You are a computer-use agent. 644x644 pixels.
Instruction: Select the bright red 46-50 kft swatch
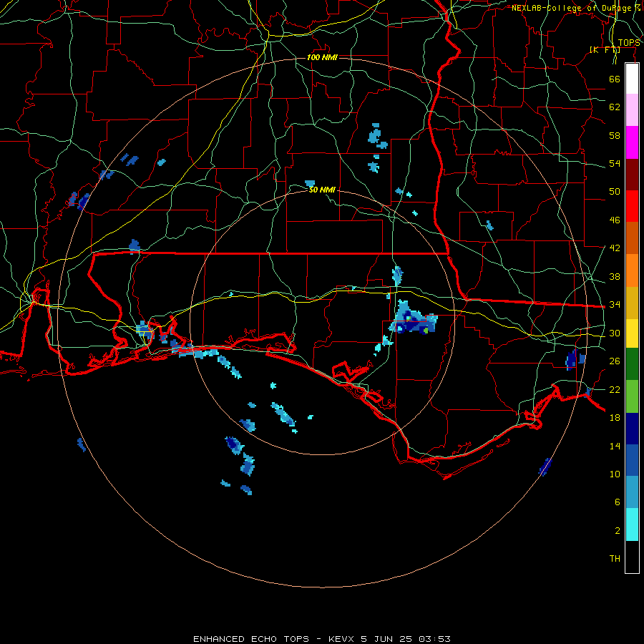tap(632, 206)
